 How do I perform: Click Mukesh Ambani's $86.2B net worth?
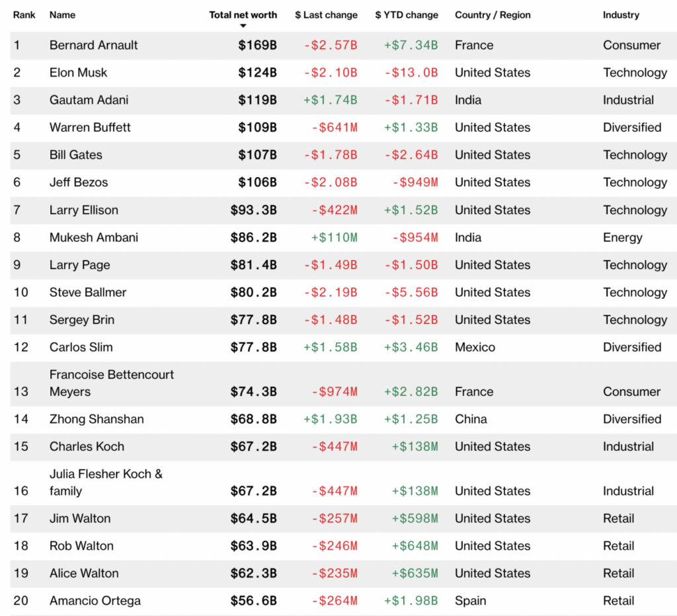[253, 237]
